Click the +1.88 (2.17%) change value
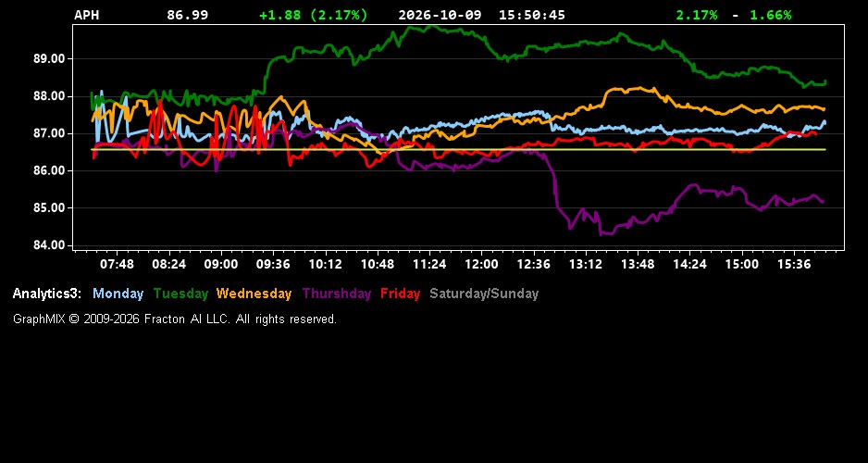The image size is (868, 463). (x=314, y=15)
